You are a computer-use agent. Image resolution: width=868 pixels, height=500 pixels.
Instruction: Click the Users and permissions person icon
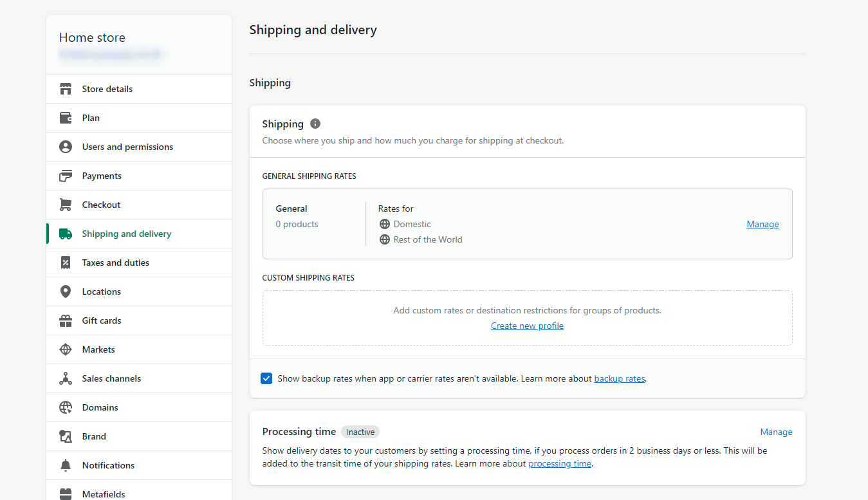point(65,147)
